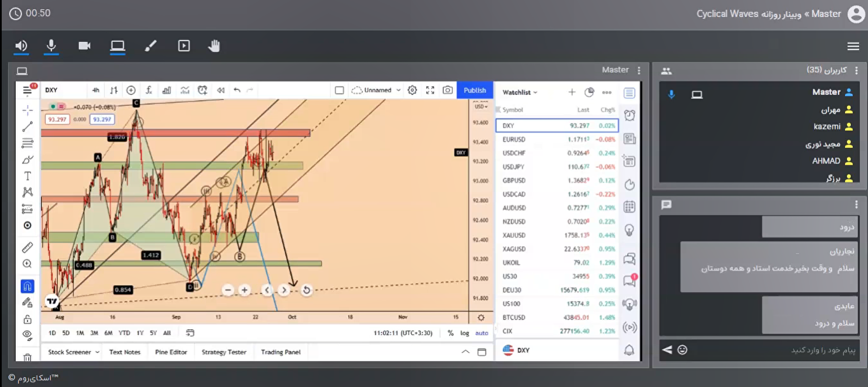Click the chart snapshot camera icon

[x=448, y=90]
